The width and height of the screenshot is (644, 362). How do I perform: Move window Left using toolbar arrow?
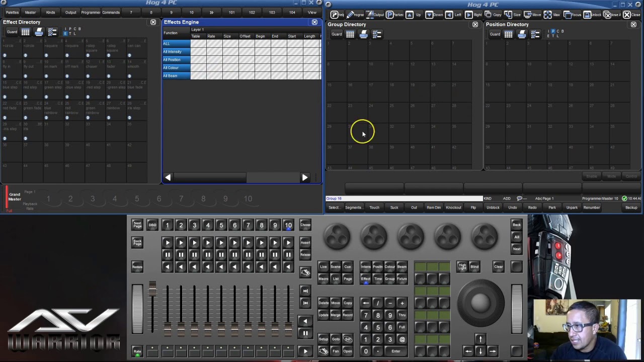[454, 15]
